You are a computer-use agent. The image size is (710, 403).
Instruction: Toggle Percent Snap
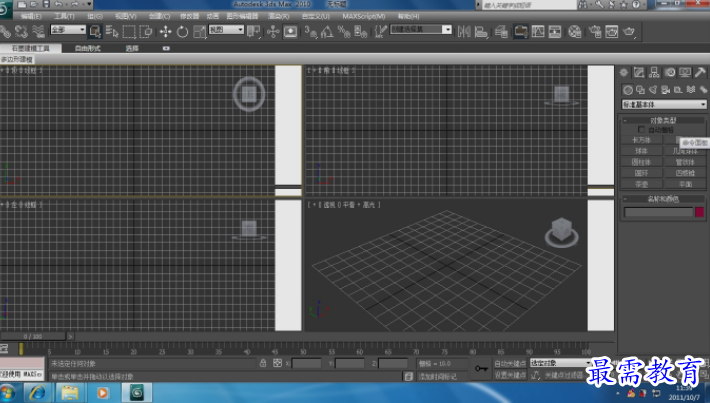coord(344,31)
